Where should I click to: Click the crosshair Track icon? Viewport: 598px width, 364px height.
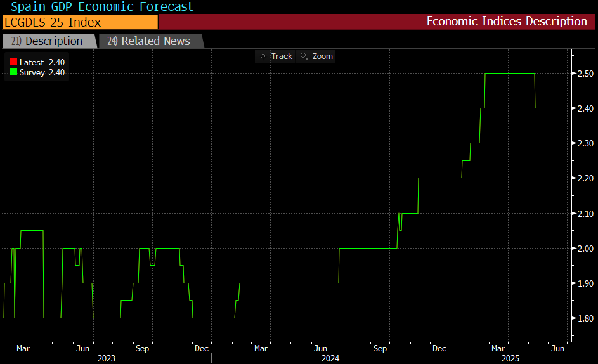[263, 56]
